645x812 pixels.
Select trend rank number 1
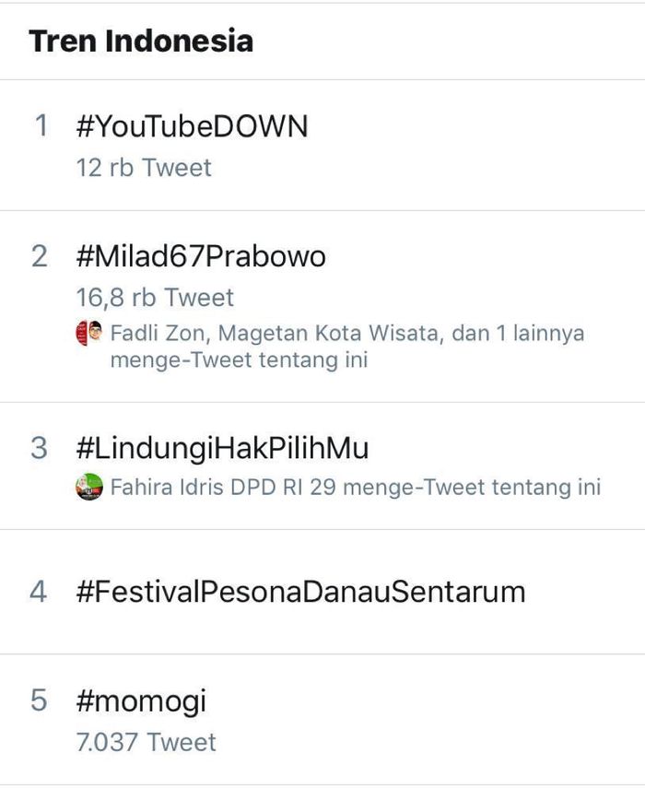pos(41,126)
